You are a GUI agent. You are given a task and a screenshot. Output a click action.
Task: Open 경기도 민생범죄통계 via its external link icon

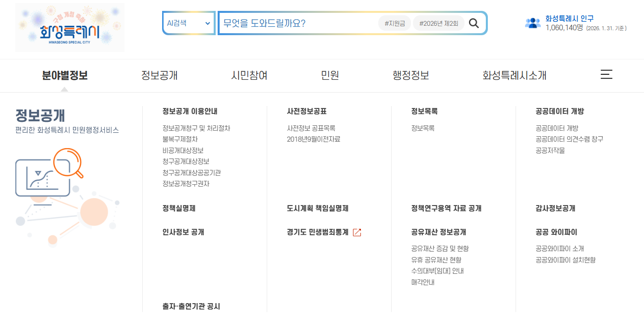click(x=358, y=232)
